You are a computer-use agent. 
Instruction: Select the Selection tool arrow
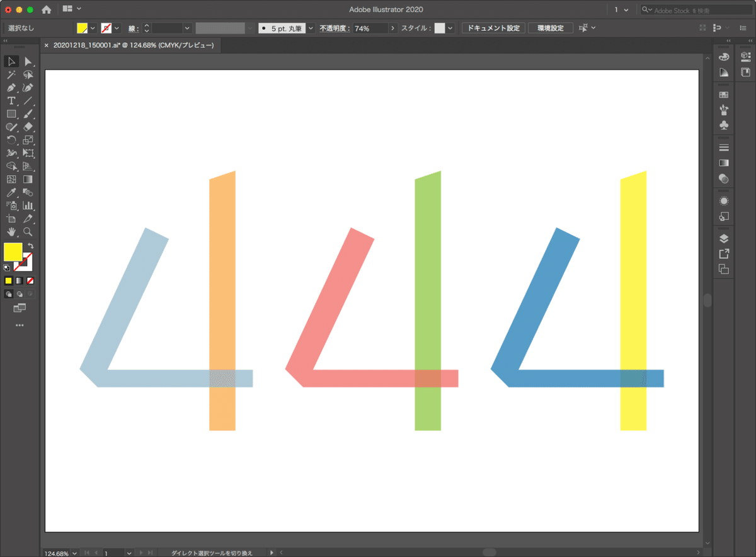pyautogui.click(x=11, y=61)
